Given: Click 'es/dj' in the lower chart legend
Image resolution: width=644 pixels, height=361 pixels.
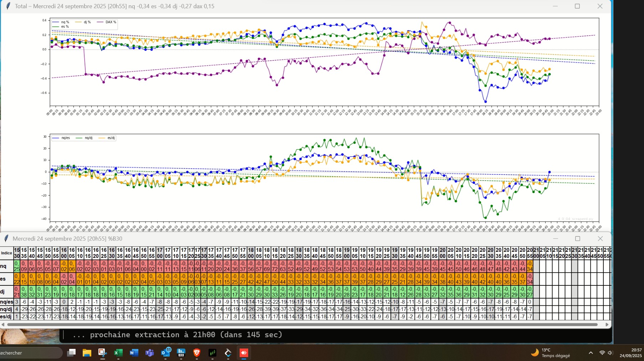Looking at the screenshot, I should coord(107,138).
